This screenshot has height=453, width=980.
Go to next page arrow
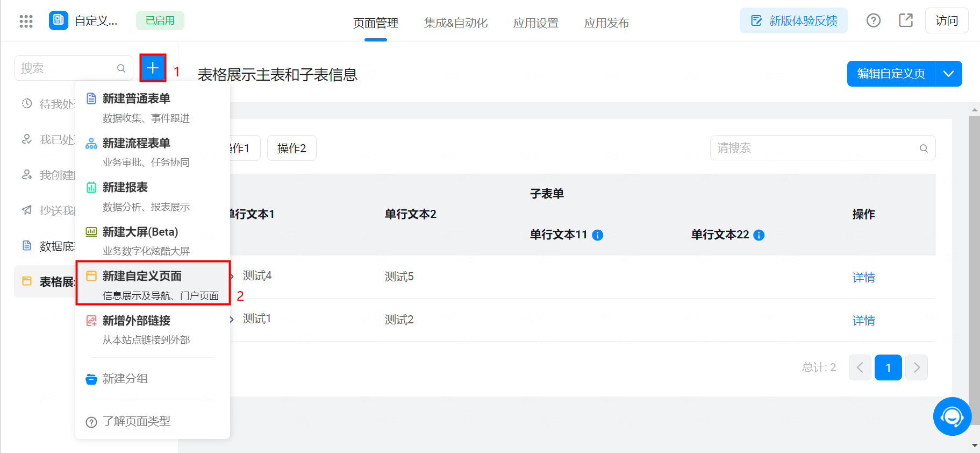click(x=917, y=367)
